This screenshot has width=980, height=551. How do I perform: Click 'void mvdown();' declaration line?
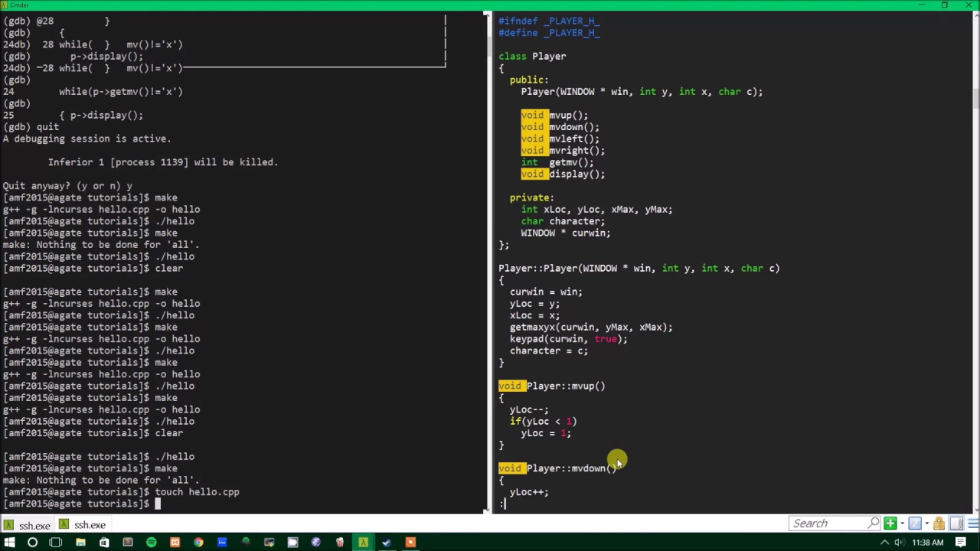point(560,127)
